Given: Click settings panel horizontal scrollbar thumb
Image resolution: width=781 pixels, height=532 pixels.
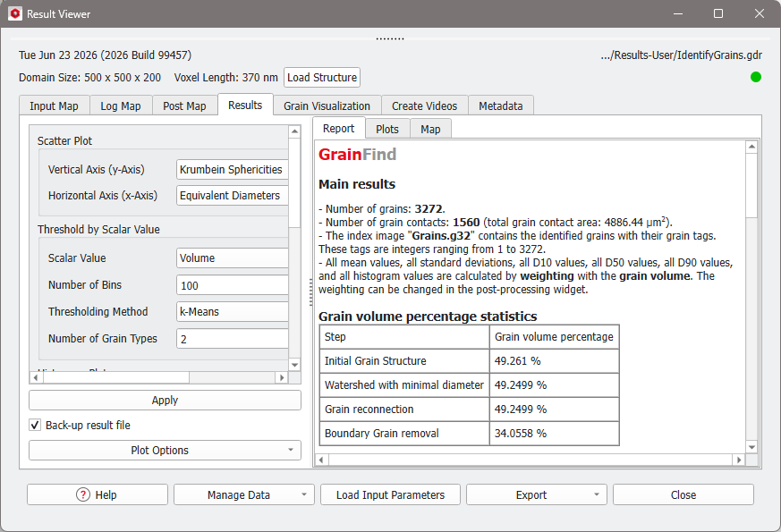Looking at the screenshot, I should (x=116, y=377).
